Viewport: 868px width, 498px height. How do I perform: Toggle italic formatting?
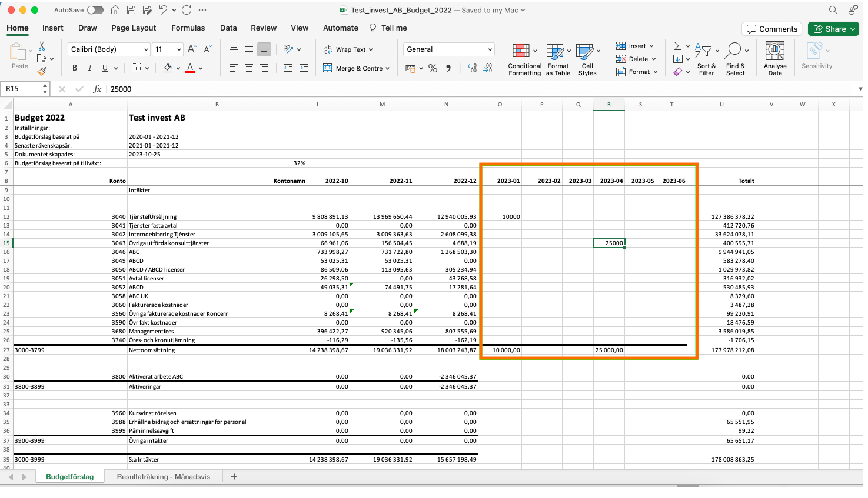[x=89, y=68]
